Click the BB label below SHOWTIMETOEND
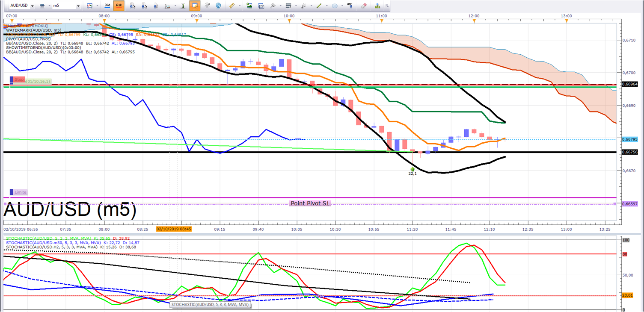This screenshot has height=312, width=644. click(x=70, y=52)
